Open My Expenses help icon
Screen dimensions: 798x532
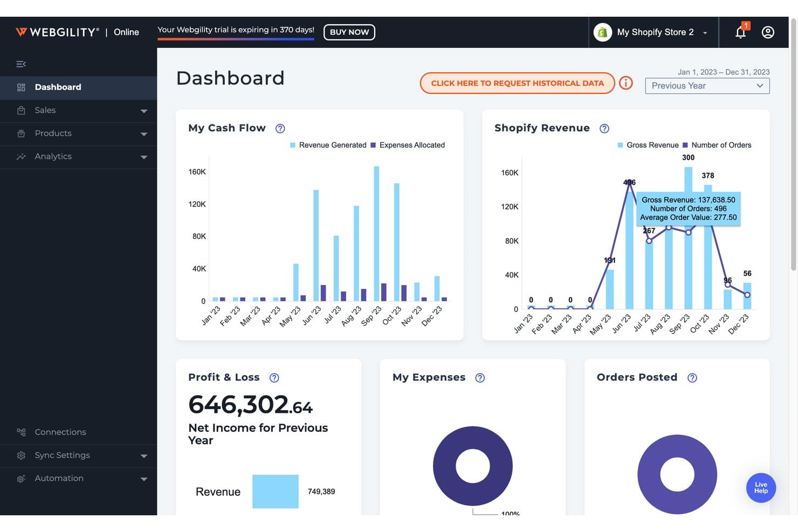pos(480,378)
